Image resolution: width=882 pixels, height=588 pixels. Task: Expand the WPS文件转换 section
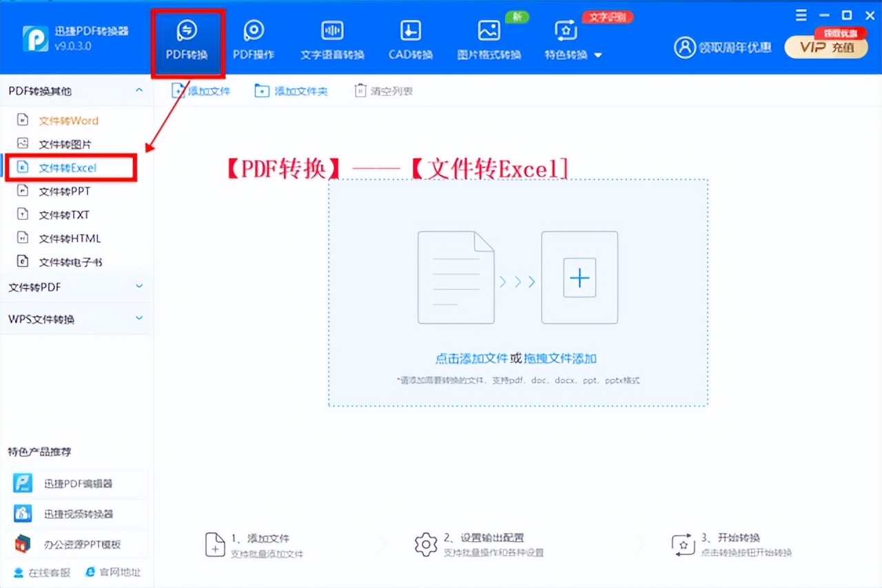[x=139, y=318]
